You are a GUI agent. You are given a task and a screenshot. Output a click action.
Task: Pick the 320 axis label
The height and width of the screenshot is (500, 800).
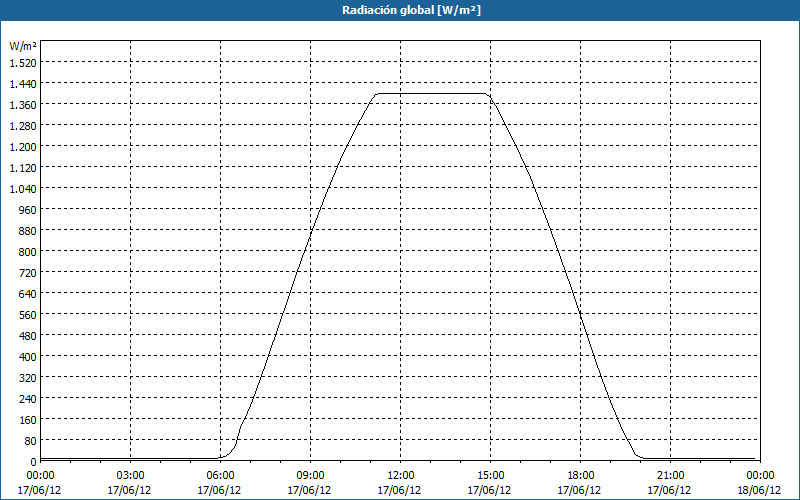28,378
